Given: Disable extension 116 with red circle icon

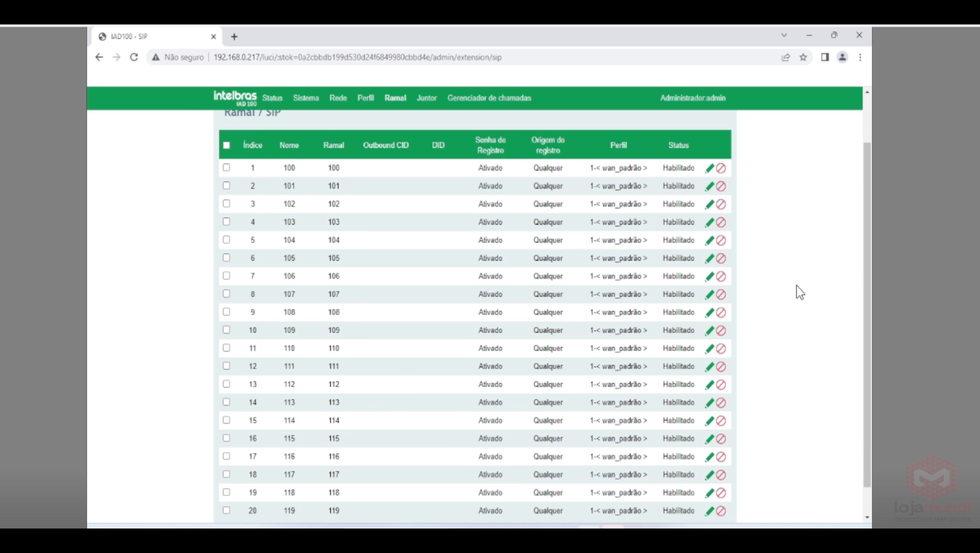Looking at the screenshot, I should [721, 457].
